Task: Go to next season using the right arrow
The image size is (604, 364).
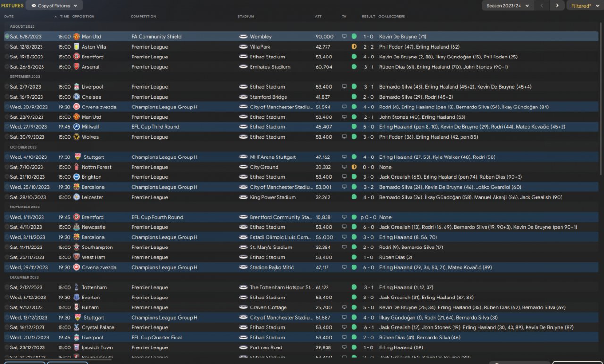Action: coord(557,6)
